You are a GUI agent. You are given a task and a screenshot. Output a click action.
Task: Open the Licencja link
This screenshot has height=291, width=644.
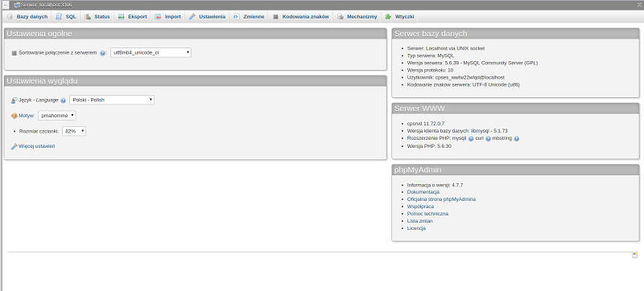pos(416,228)
